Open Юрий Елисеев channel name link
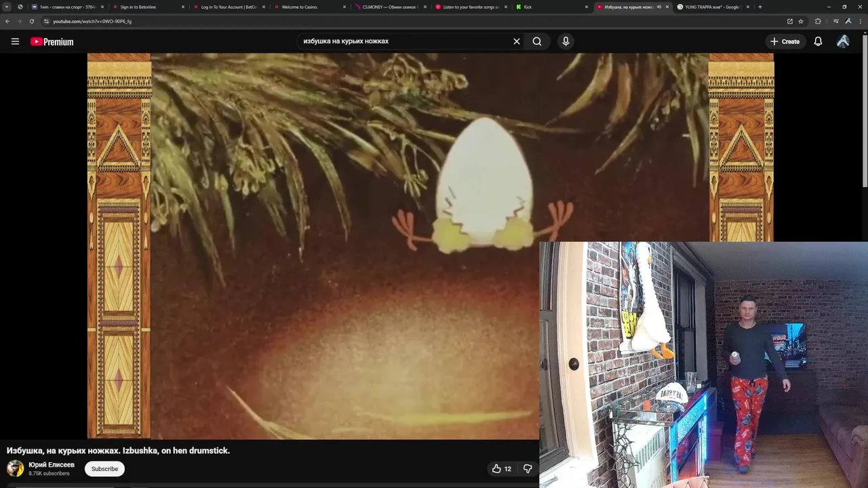Screen dimensions: 868x488 52,465
